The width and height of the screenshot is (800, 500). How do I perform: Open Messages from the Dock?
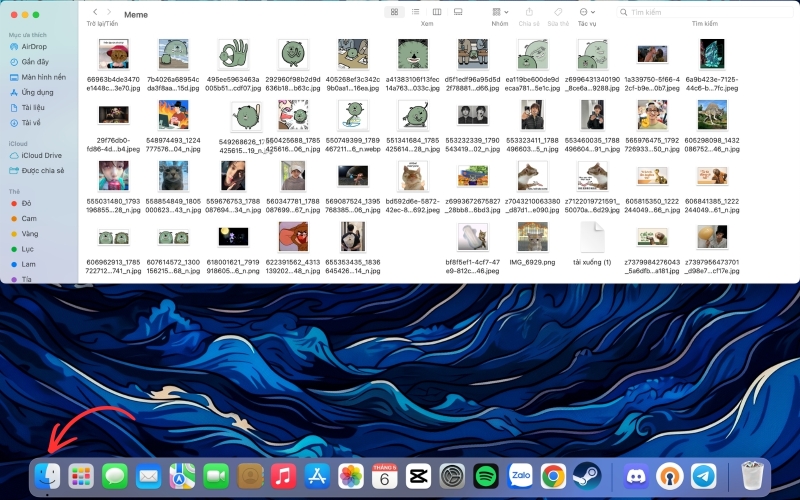click(x=115, y=477)
